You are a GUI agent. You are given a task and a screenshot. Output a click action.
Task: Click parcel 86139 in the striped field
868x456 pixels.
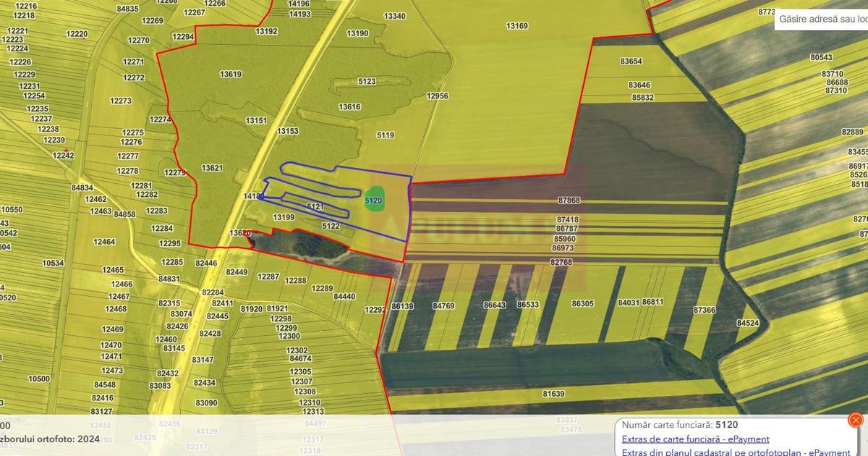tap(401, 306)
